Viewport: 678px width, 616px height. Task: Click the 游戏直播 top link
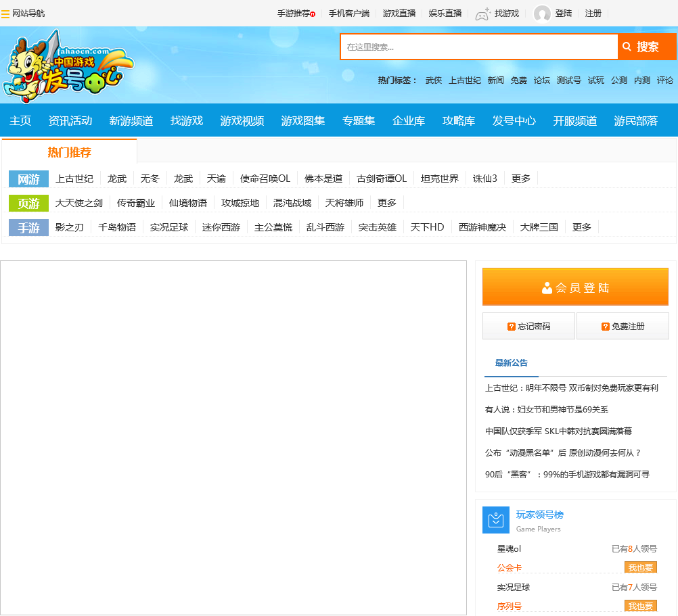[399, 14]
